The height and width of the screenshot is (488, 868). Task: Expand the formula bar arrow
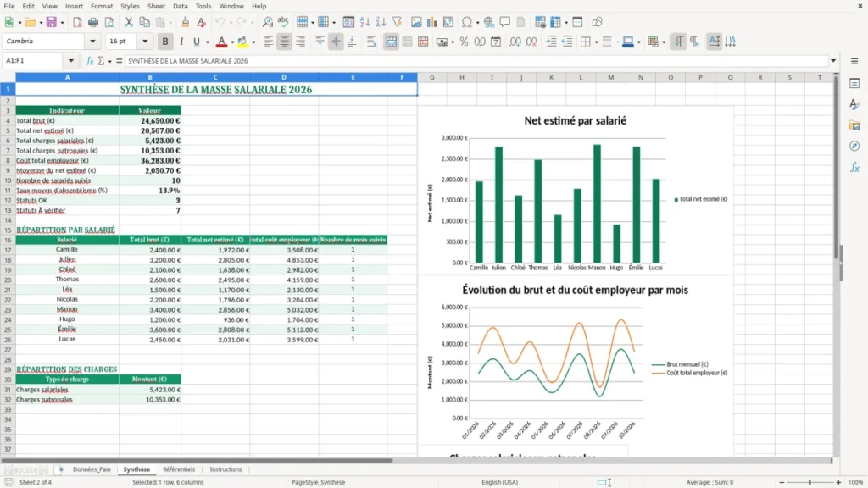[833, 61]
